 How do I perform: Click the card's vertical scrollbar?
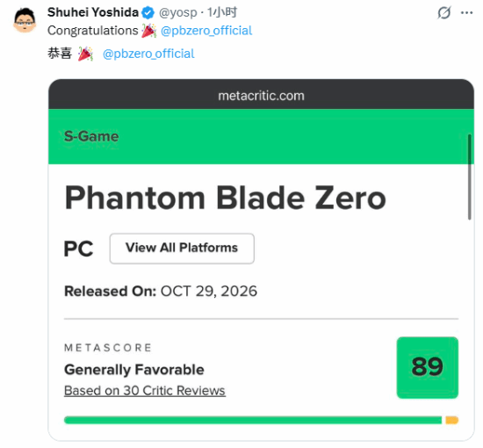470,177
